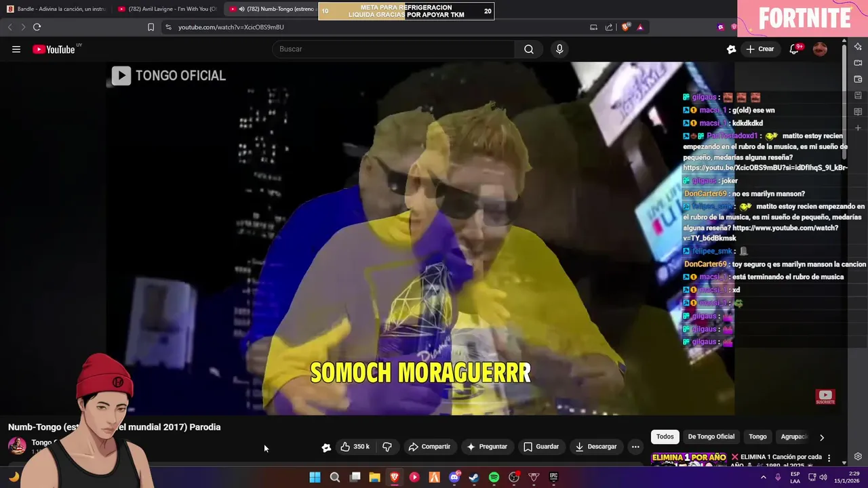Click the volume speaker tray icon
This screenshot has width=868, height=488.
pyautogui.click(x=823, y=477)
